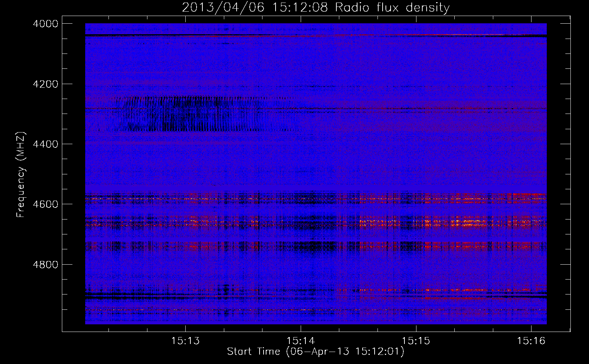Select the 4200 frequency axis label
The image size is (589, 364).
click(46, 84)
